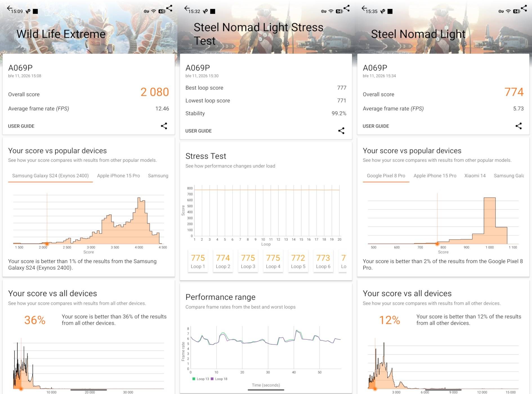
Task: Tap battery indicator on 15:35 screen
Action: [516, 11]
